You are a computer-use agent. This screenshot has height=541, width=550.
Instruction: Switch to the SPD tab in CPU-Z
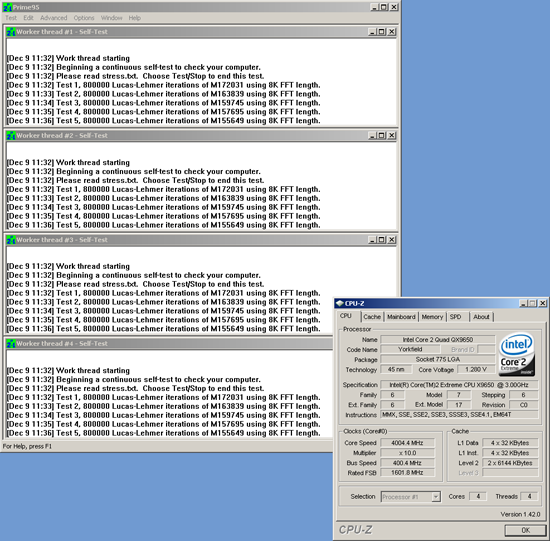456,317
